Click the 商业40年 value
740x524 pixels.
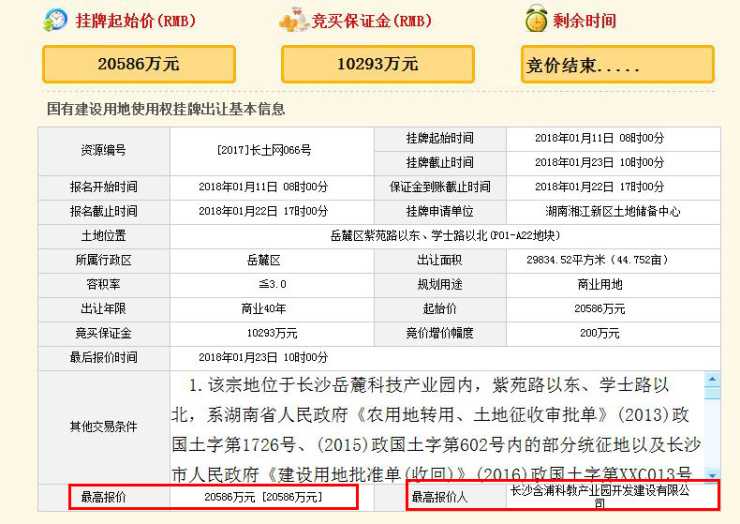click(264, 309)
